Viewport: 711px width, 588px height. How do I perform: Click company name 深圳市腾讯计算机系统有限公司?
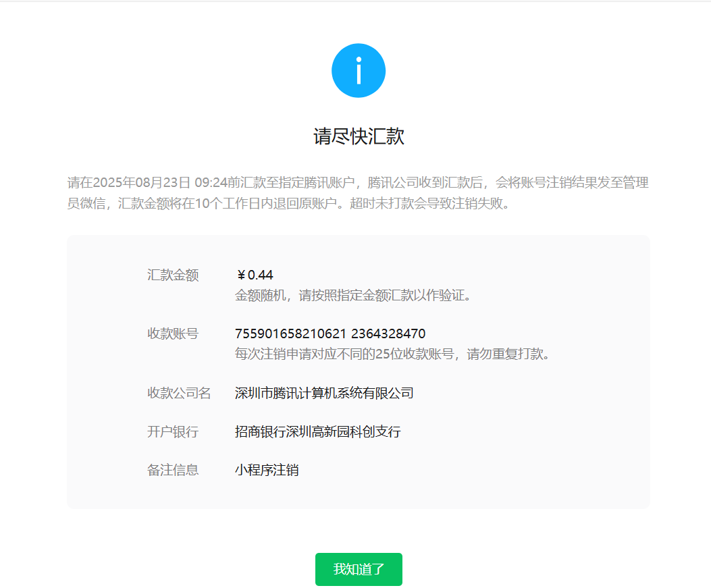click(x=324, y=393)
